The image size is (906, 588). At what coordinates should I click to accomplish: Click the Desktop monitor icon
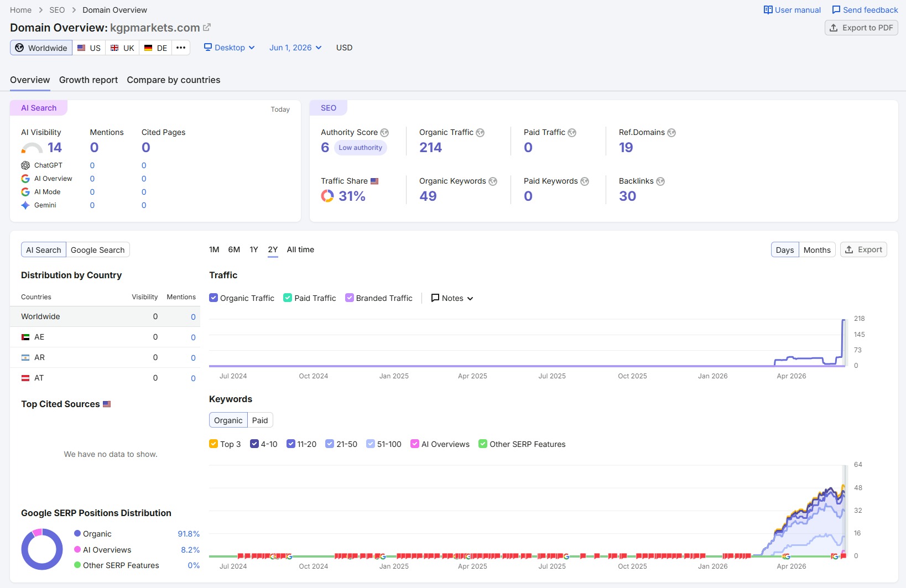coord(208,47)
